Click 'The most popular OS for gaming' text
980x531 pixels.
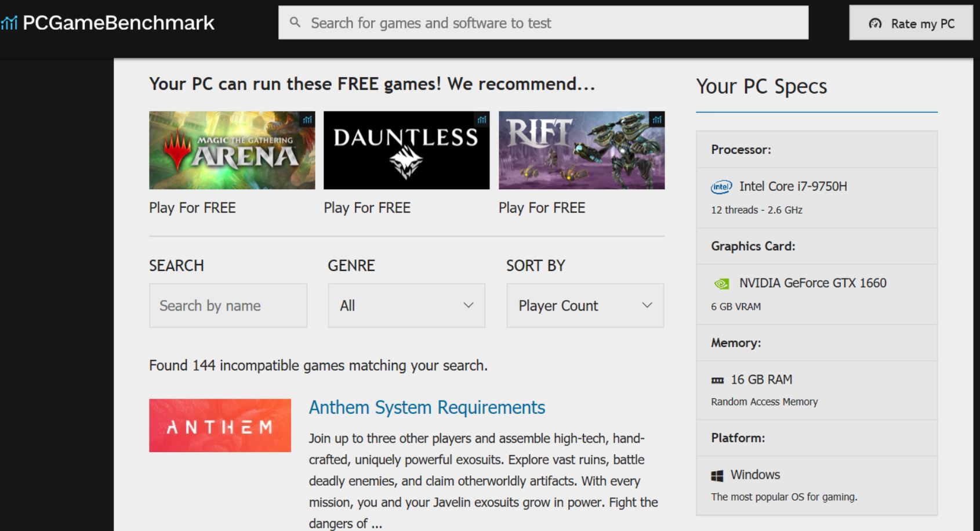784,497
